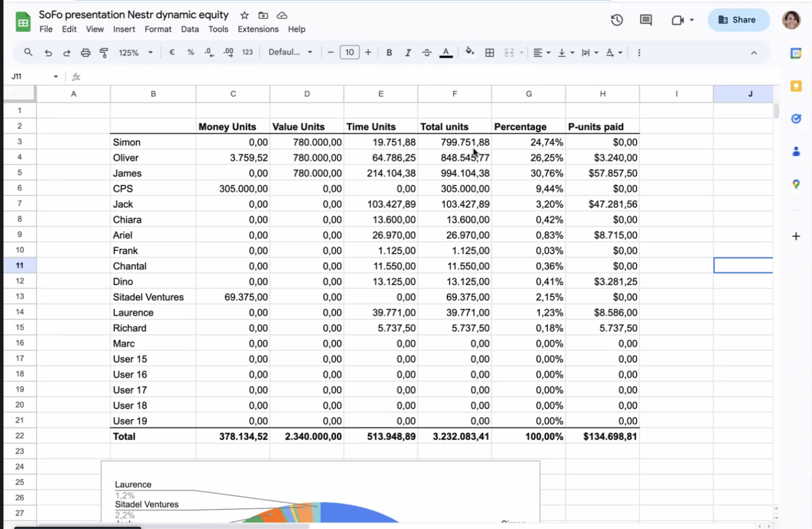Activate the paint format tool
Viewport: 812px width, 529px height.
(104, 53)
